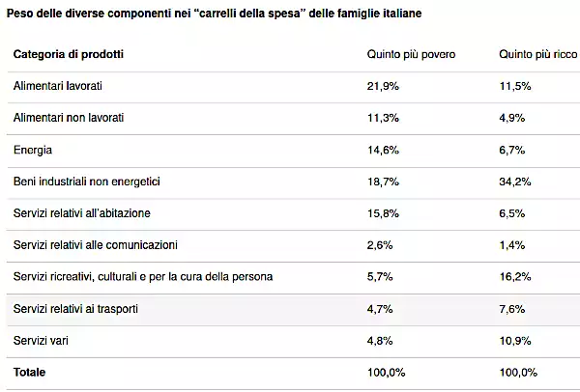The width and height of the screenshot is (580, 392).
Task: Click the 'Totale' row label
Action: pos(29,373)
